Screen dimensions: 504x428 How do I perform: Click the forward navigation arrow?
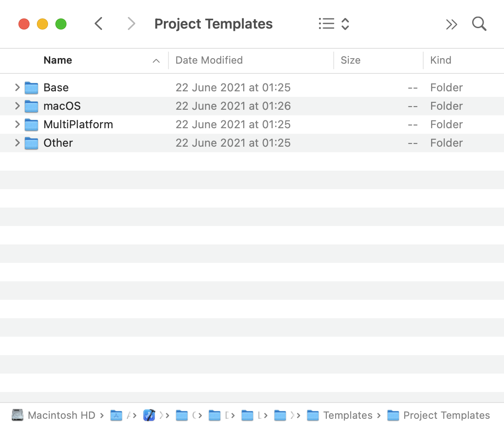[x=132, y=24]
